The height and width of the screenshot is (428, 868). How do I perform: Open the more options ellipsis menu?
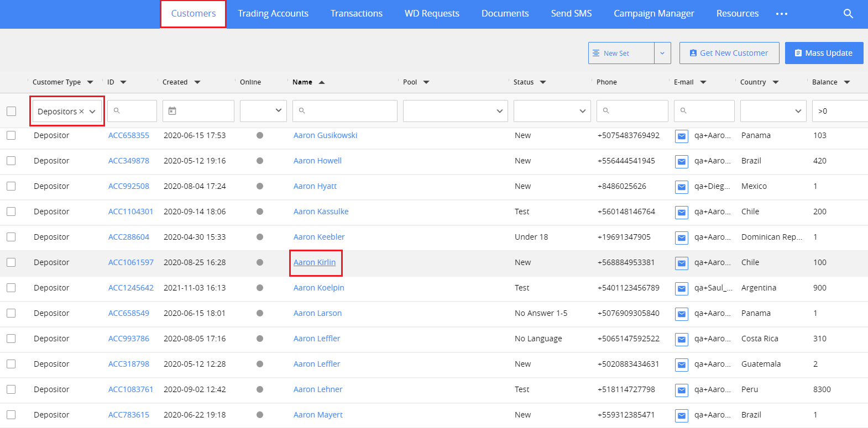[x=782, y=14]
